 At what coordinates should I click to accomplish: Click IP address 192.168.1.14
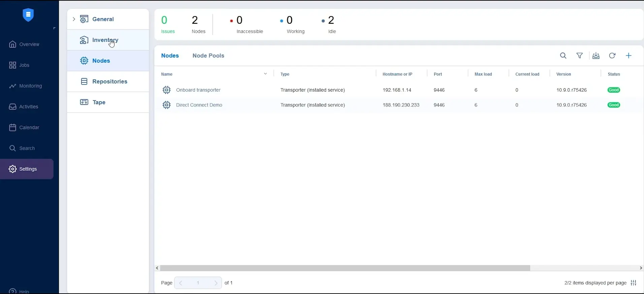397,90
